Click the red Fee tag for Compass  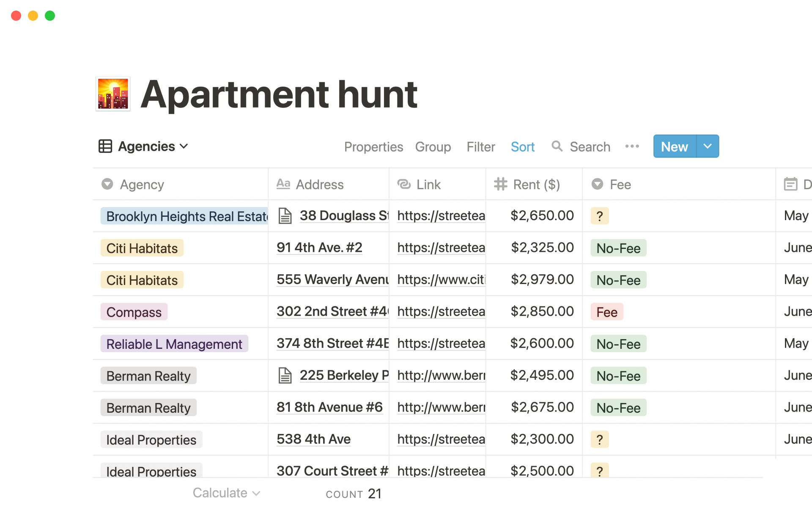coord(606,312)
